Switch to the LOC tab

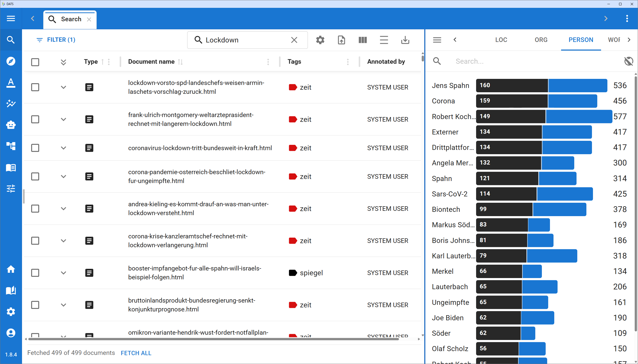click(x=501, y=40)
